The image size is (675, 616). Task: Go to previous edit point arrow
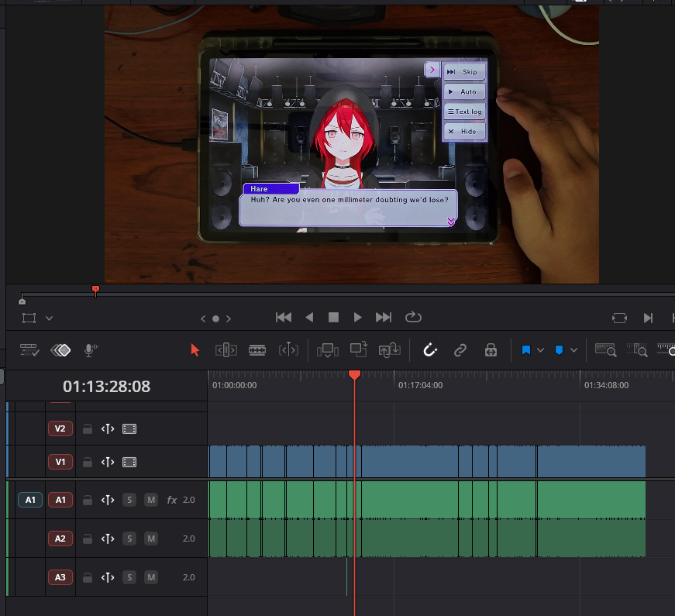tap(203, 319)
